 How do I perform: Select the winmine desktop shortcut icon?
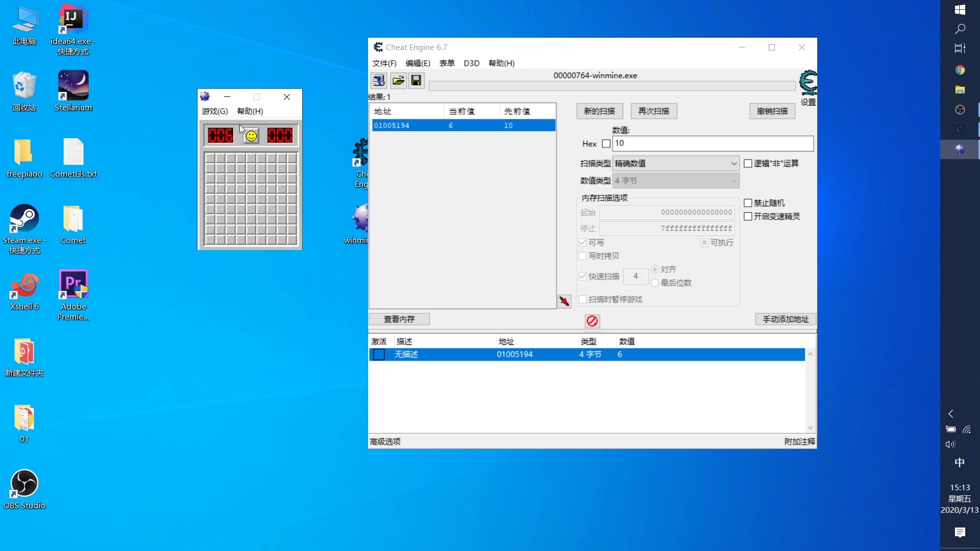[359, 223]
